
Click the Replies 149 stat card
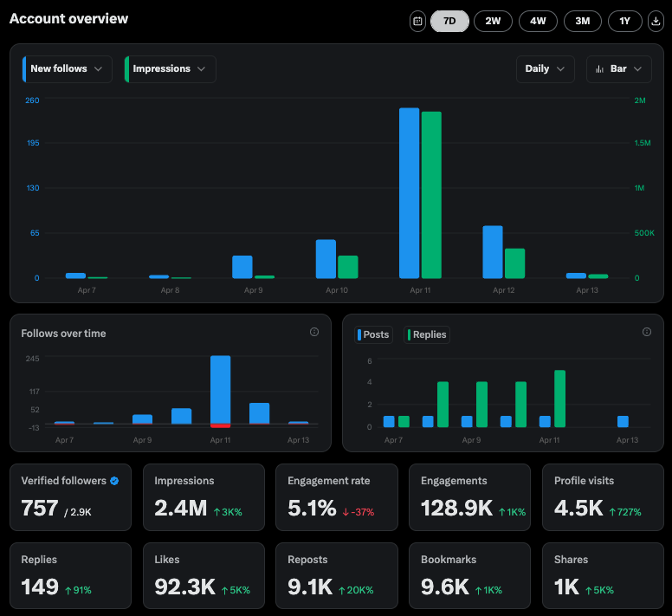(71, 575)
